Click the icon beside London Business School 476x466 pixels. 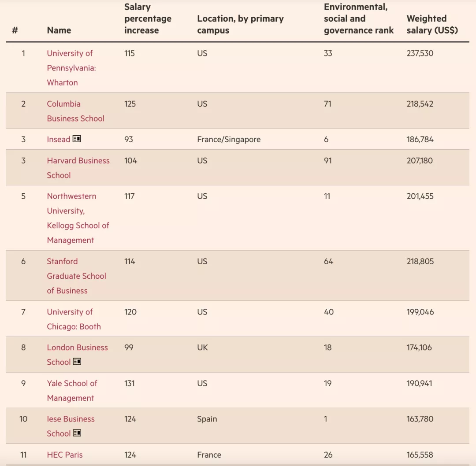(x=77, y=362)
